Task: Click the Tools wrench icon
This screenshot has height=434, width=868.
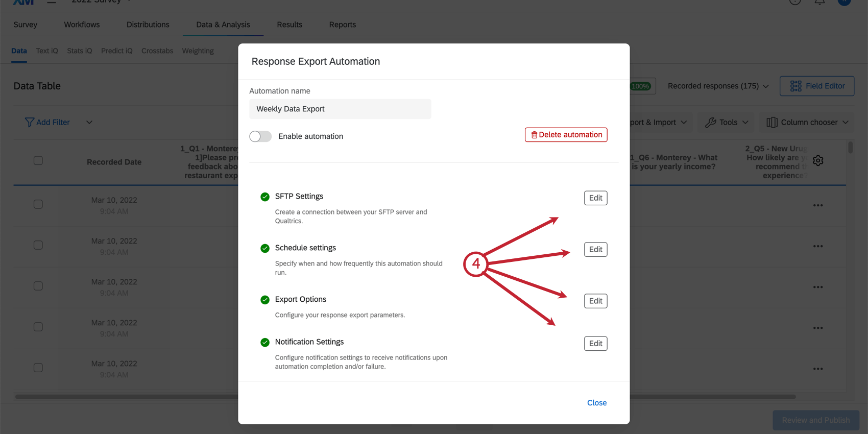Action: (x=712, y=122)
